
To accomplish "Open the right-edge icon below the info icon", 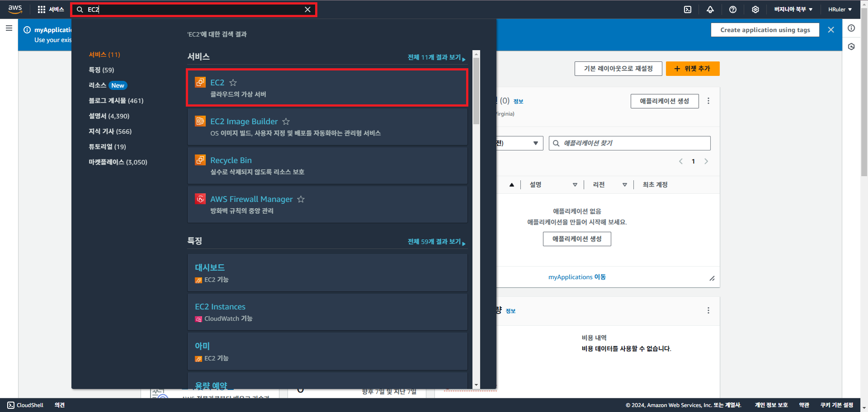I will (x=851, y=47).
